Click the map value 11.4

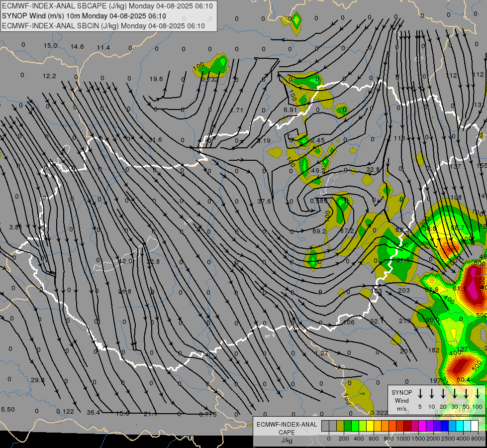(x=103, y=48)
